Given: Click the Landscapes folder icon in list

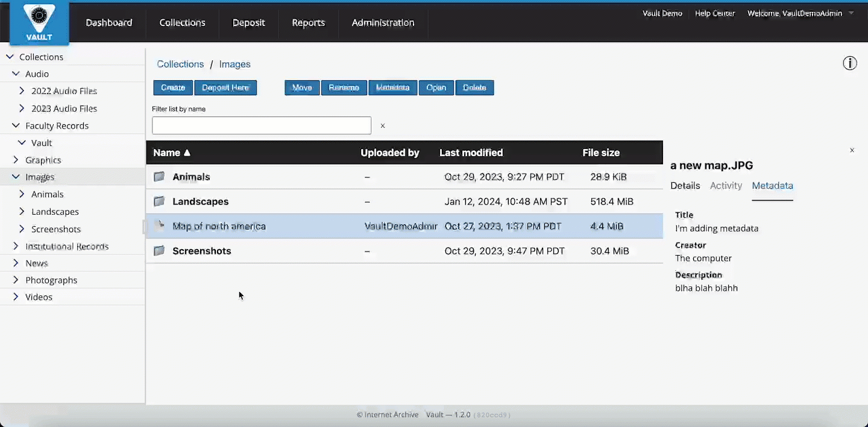Looking at the screenshot, I should pyautogui.click(x=159, y=201).
